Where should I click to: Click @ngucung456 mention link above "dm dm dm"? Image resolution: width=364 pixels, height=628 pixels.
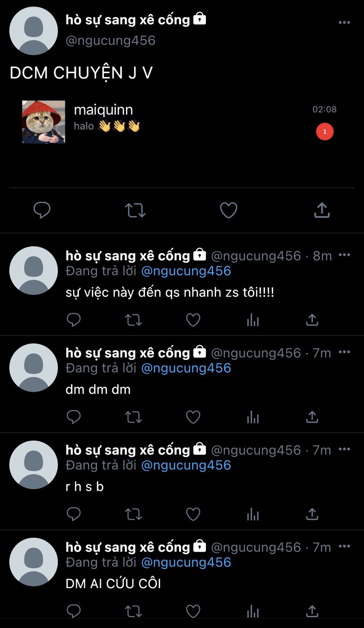[x=186, y=368]
